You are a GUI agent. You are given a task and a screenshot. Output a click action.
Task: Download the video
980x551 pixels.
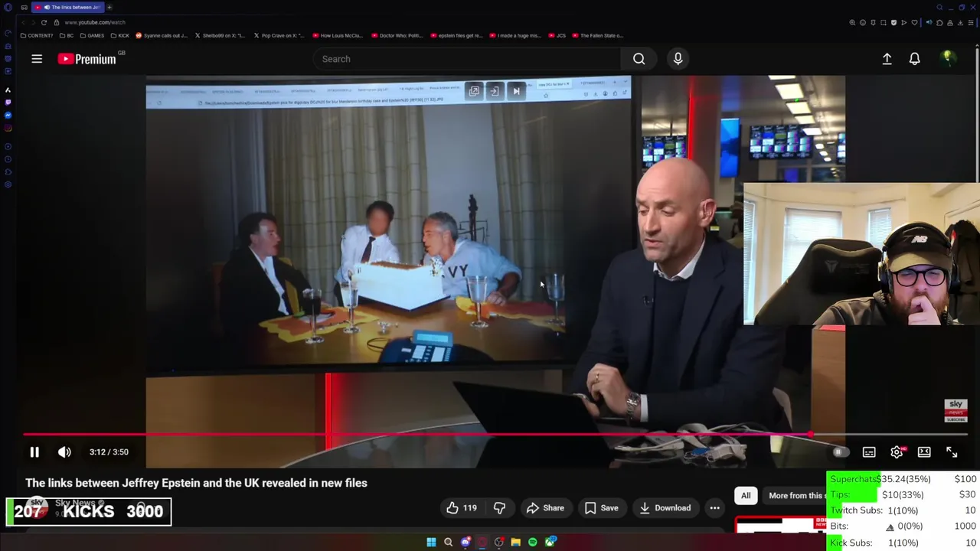click(x=665, y=508)
